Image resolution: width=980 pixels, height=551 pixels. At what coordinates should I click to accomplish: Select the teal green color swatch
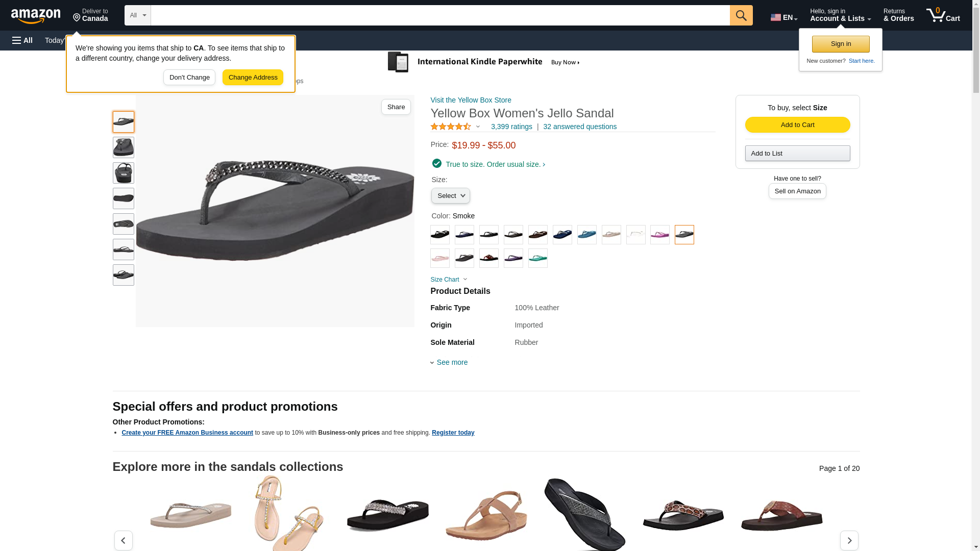click(x=537, y=258)
